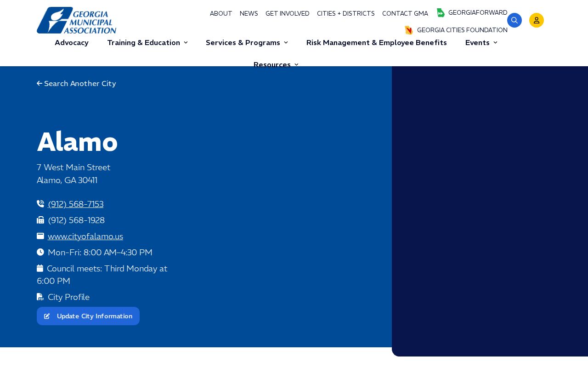The image size is (588, 368).
Task: Expand the Resources menu chevron
Action: (296, 64)
